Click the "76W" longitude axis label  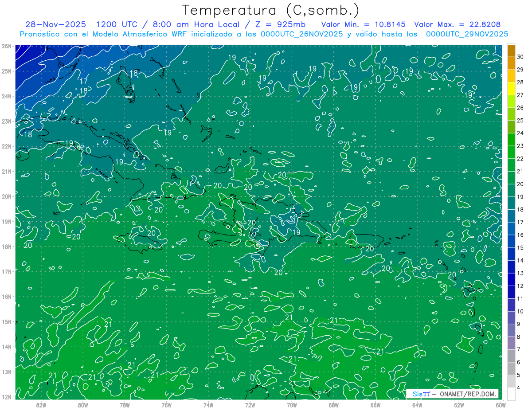(x=166, y=405)
